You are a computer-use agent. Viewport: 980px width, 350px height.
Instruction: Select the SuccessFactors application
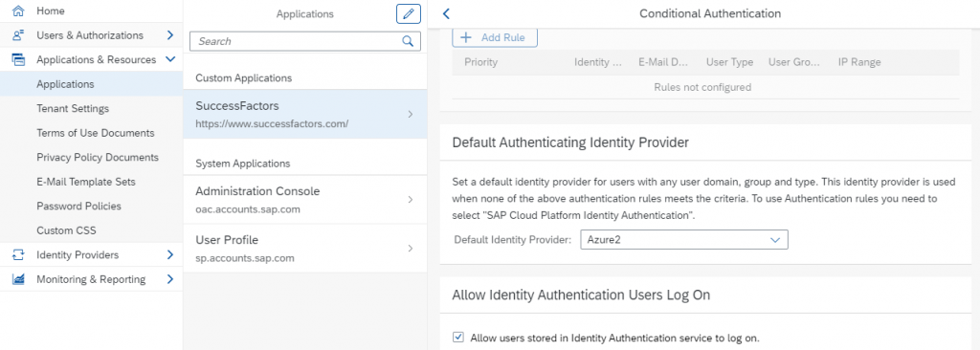click(x=305, y=114)
